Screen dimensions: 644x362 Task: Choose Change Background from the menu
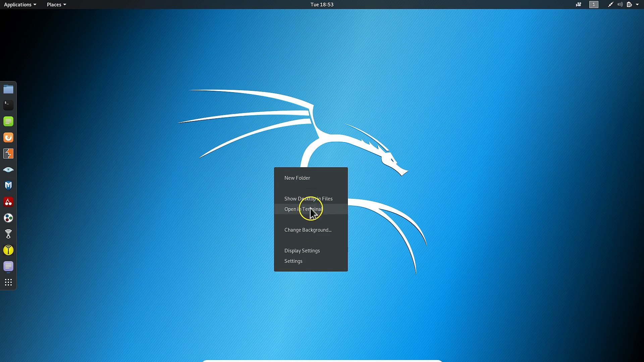point(307,230)
